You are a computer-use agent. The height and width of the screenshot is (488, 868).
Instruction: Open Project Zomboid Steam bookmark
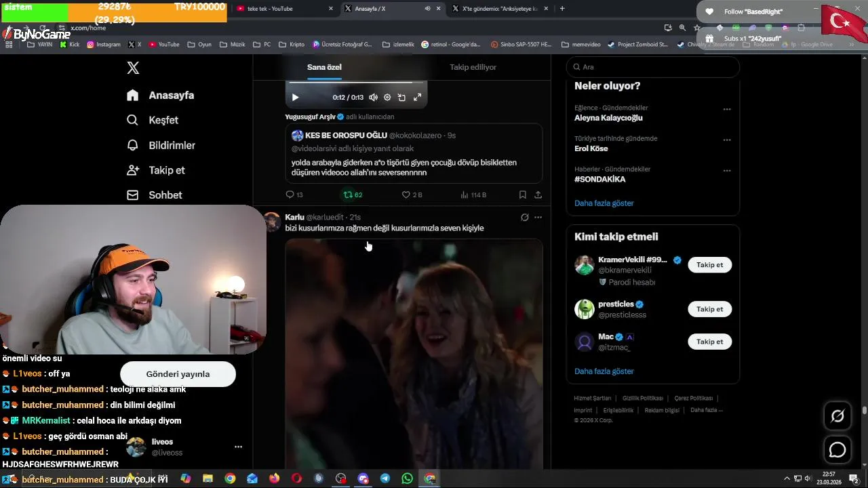[x=638, y=45]
